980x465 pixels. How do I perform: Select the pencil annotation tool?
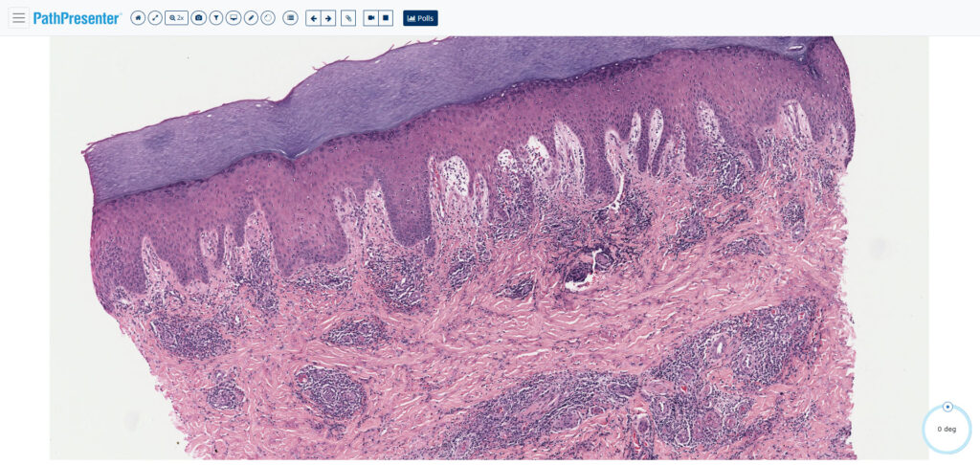click(x=251, y=18)
